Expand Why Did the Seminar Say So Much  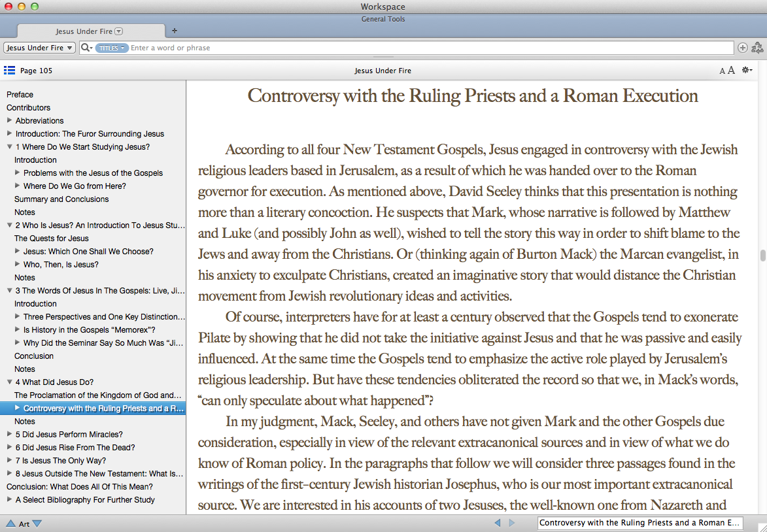18,342
